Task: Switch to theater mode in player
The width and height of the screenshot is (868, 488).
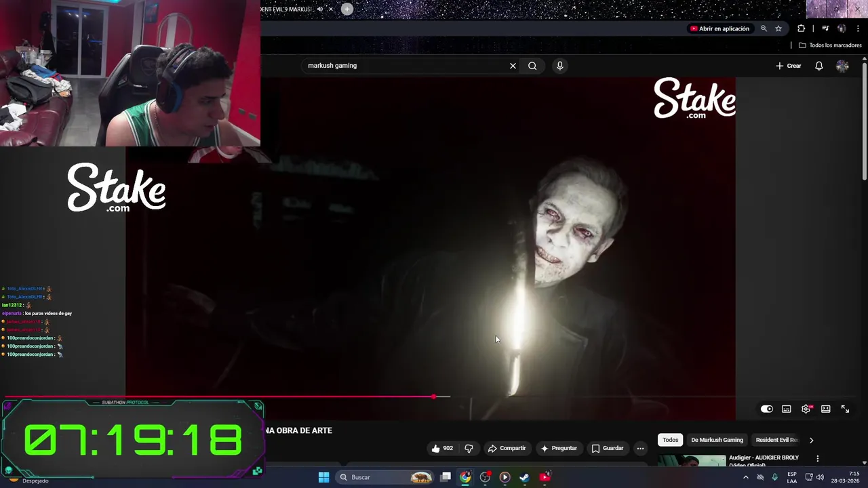Action: coord(825,409)
